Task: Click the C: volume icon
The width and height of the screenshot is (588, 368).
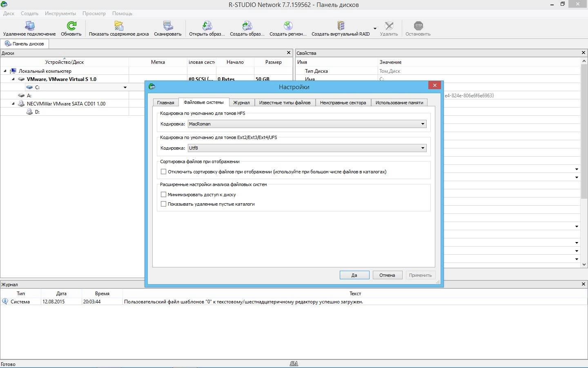Action: [29, 87]
